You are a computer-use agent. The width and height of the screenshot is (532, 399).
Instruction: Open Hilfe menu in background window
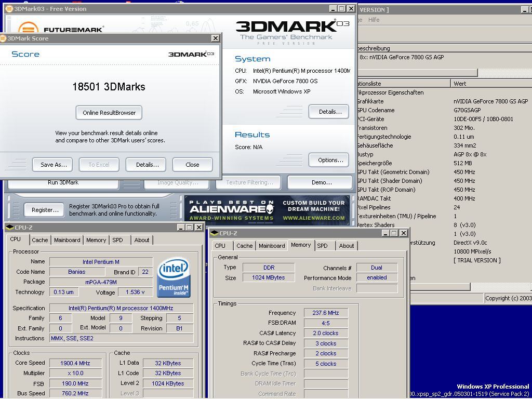click(x=374, y=20)
